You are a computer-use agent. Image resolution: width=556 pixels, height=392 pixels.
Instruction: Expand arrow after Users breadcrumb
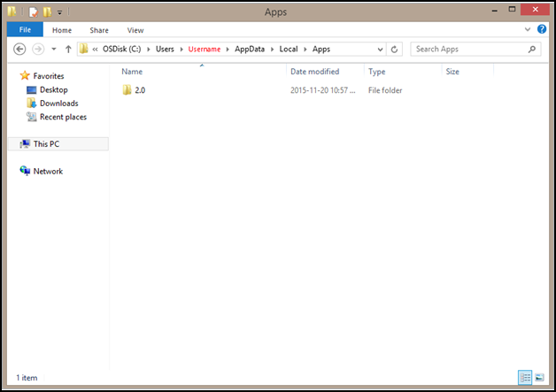[181, 50]
